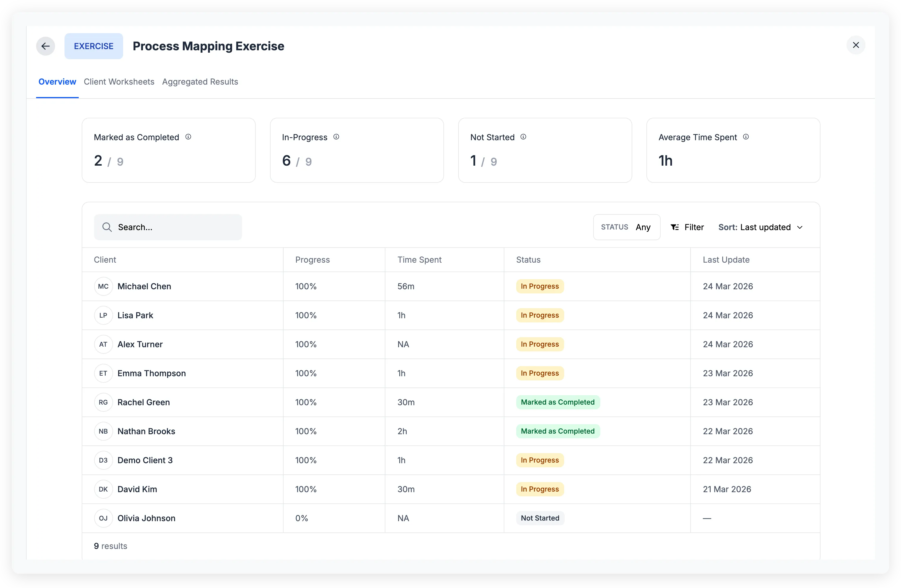The height and width of the screenshot is (588, 901).
Task: Click the EXERCISE label button
Action: [x=94, y=46]
